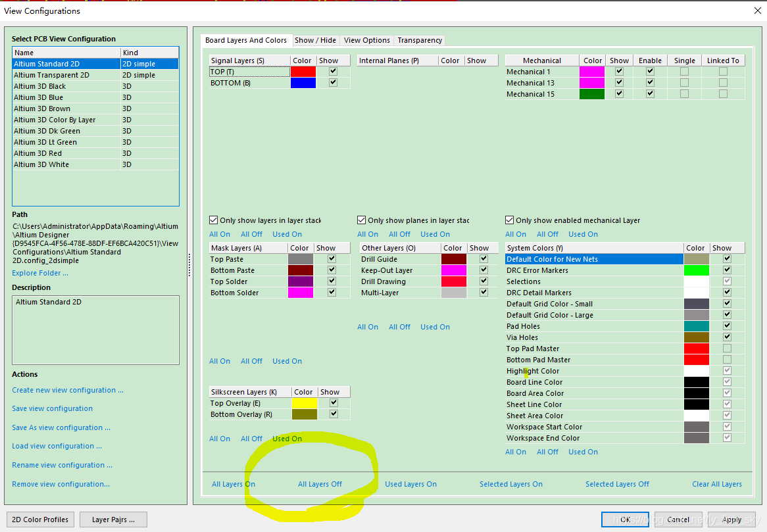
Task: Select Altium 3D Dk Green configuration
Action: [95, 131]
